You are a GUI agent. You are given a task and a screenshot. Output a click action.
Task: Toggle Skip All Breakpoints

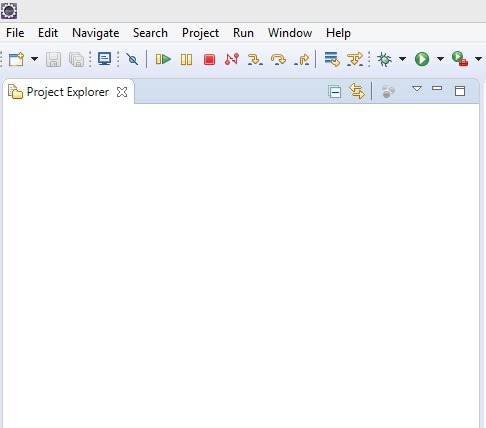click(x=132, y=60)
